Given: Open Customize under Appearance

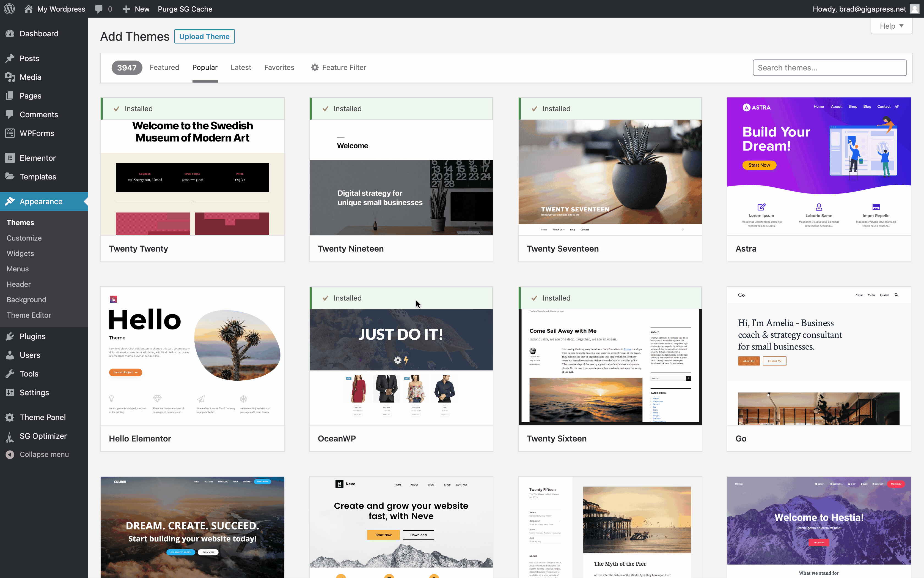Looking at the screenshot, I should pyautogui.click(x=24, y=238).
